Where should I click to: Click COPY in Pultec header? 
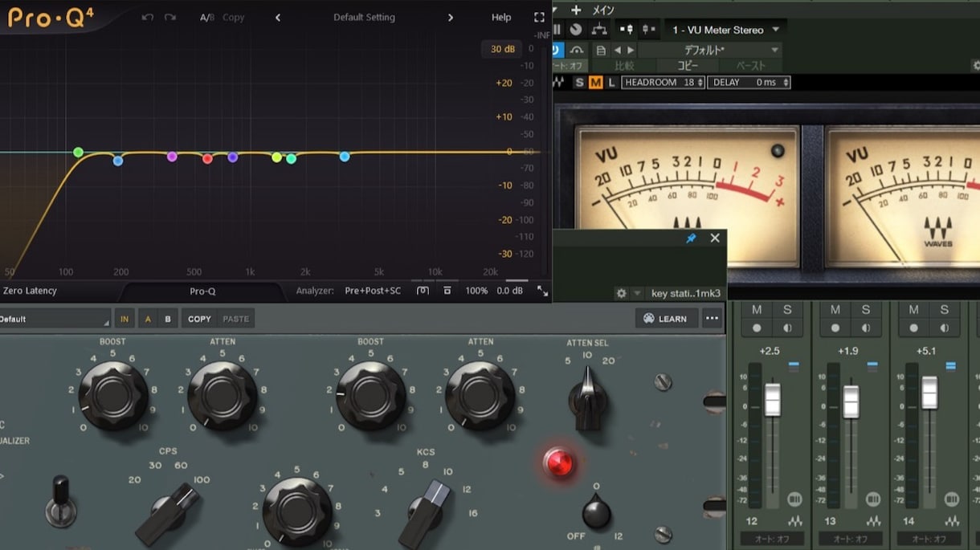[199, 319]
